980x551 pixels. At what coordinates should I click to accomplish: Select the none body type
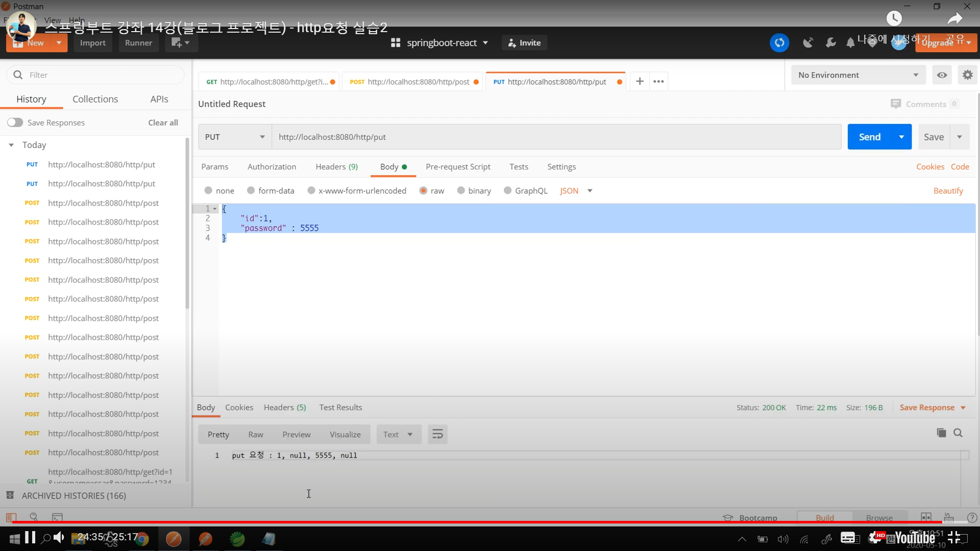(x=208, y=190)
